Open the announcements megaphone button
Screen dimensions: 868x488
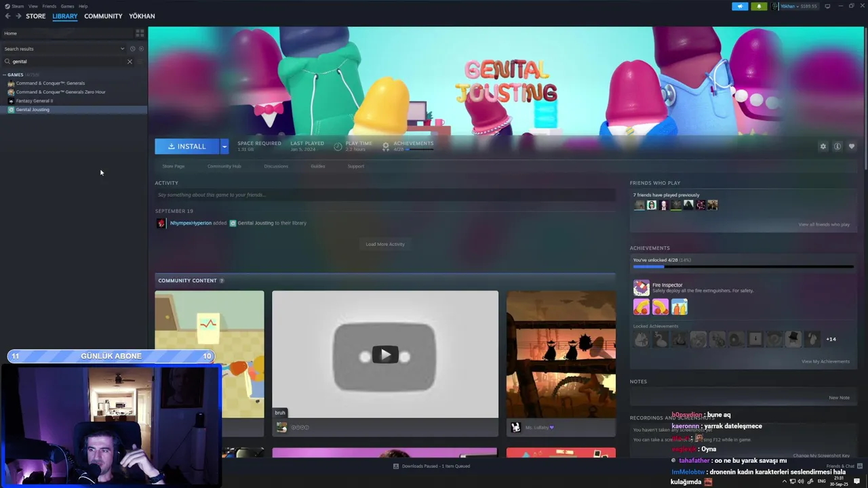(740, 6)
